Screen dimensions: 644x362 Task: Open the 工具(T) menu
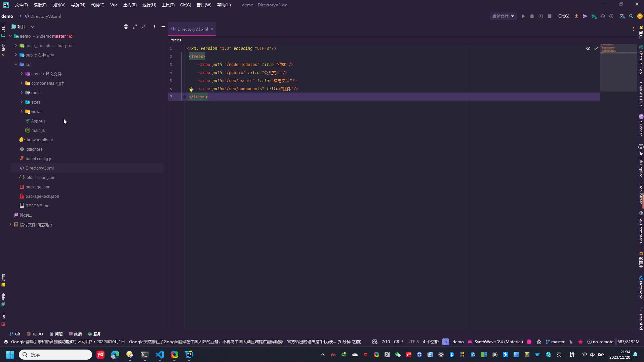pos(168,5)
